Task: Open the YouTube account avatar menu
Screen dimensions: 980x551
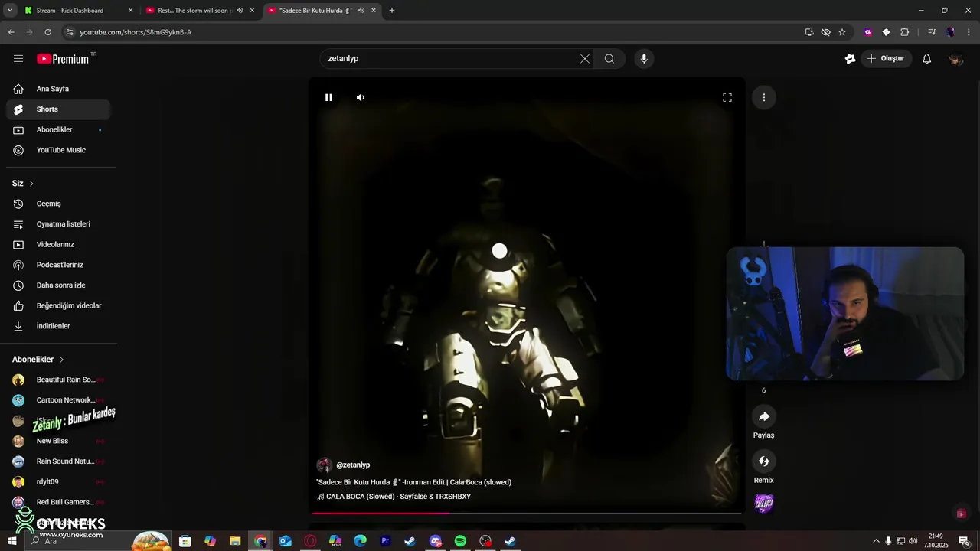Action: tap(955, 59)
